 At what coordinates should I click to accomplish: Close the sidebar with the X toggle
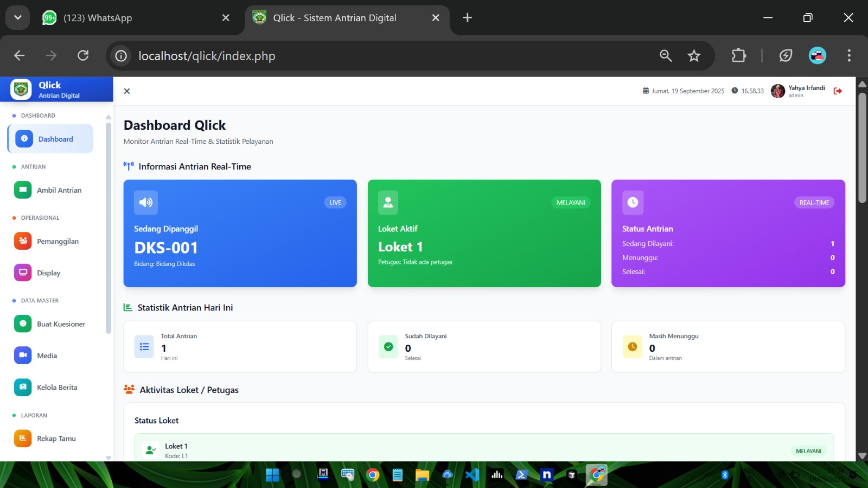click(x=127, y=91)
